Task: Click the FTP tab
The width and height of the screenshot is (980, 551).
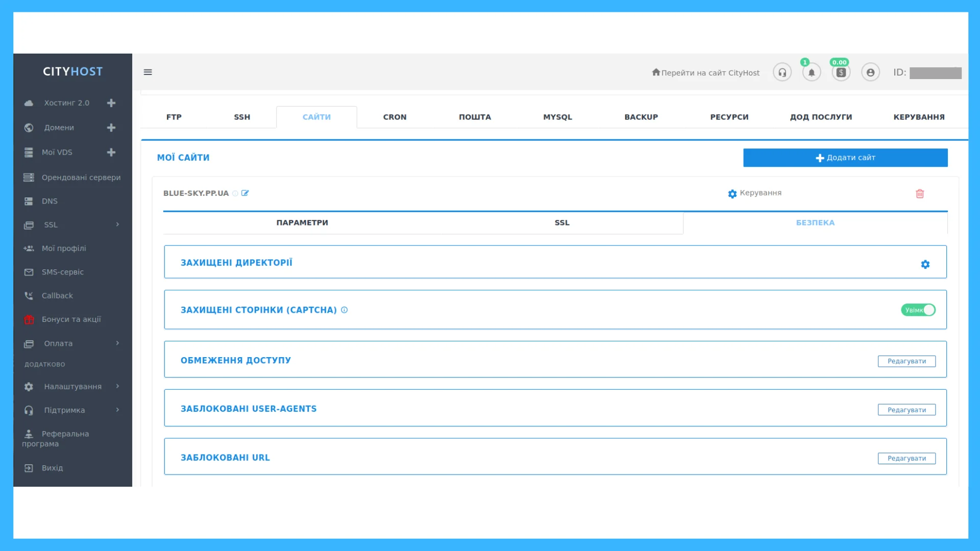Action: click(x=174, y=117)
